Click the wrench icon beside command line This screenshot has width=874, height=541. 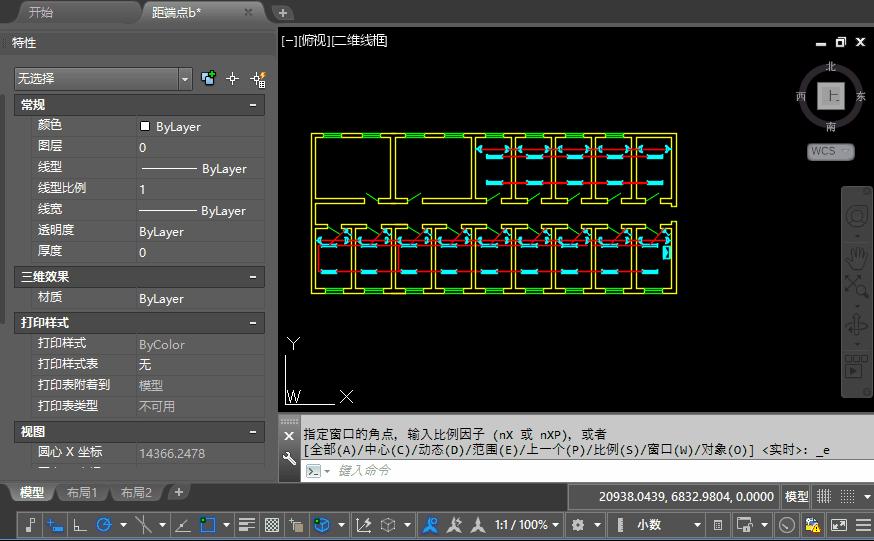coord(289,459)
